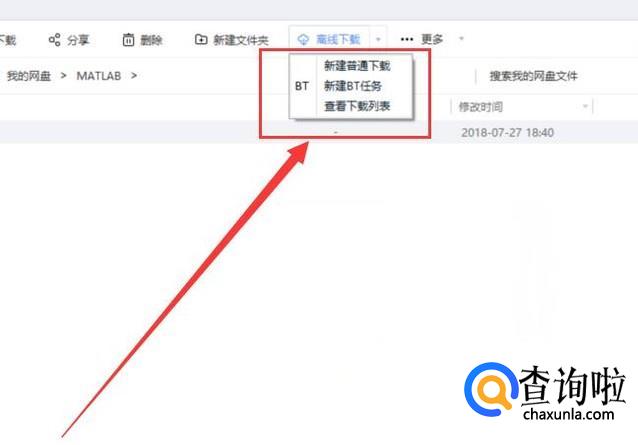Click the MATLAB breadcrumb folder

pyautogui.click(x=99, y=76)
